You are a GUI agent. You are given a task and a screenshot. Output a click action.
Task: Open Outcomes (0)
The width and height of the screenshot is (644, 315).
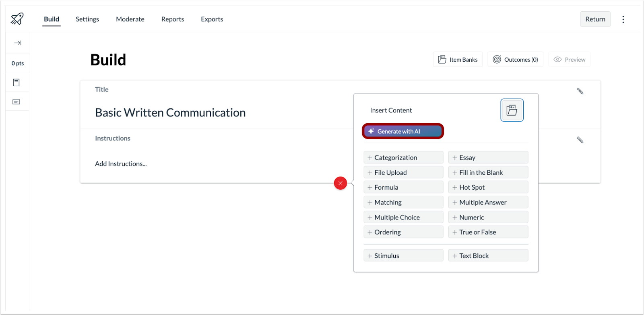click(515, 59)
